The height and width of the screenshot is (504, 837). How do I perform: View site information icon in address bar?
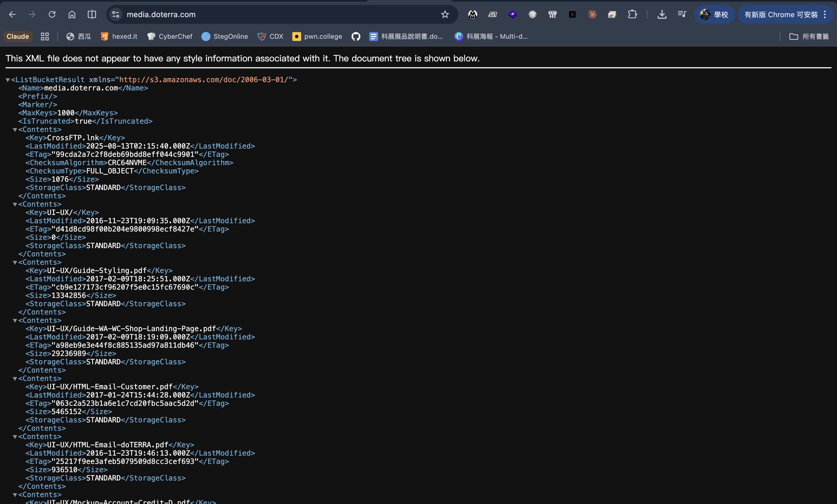click(116, 15)
